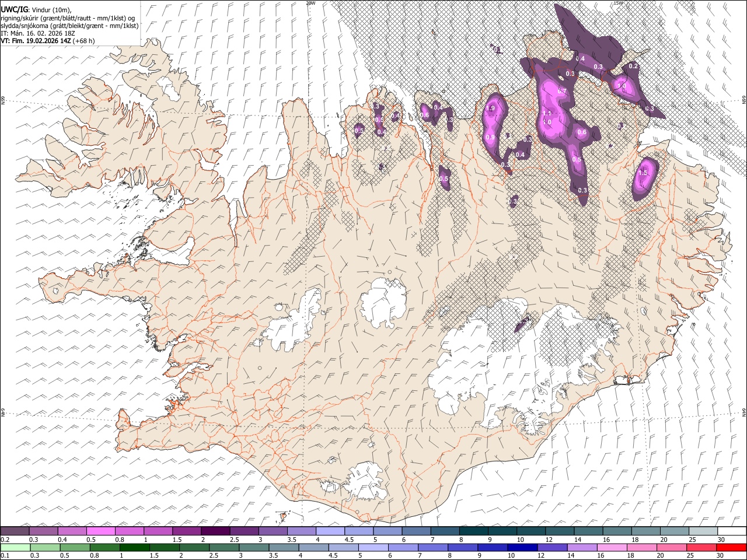Click the 'UWC/IG: Vindur (10m)' title text
Image resolution: width=747 pixels, height=560 pixels.
[x=35, y=10]
